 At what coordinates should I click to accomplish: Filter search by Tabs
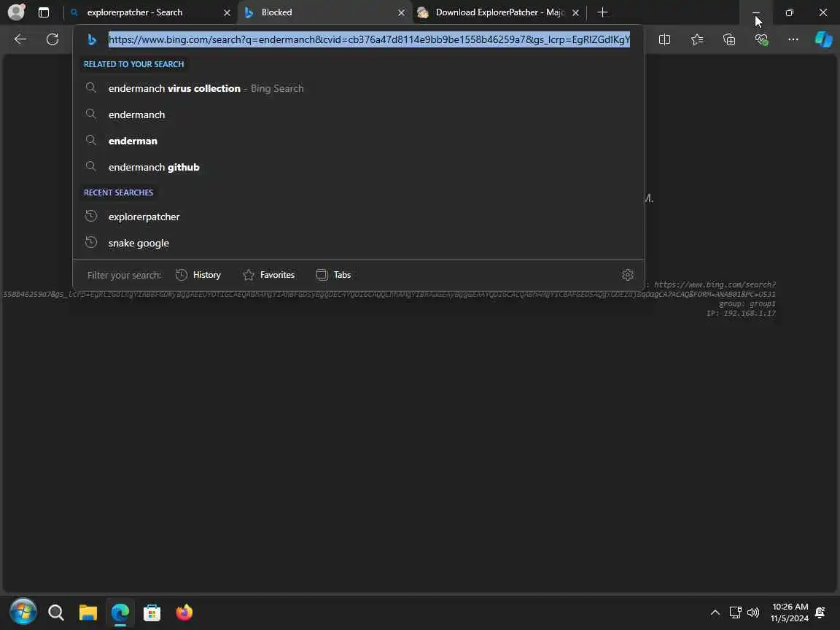(x=333, y=275)
